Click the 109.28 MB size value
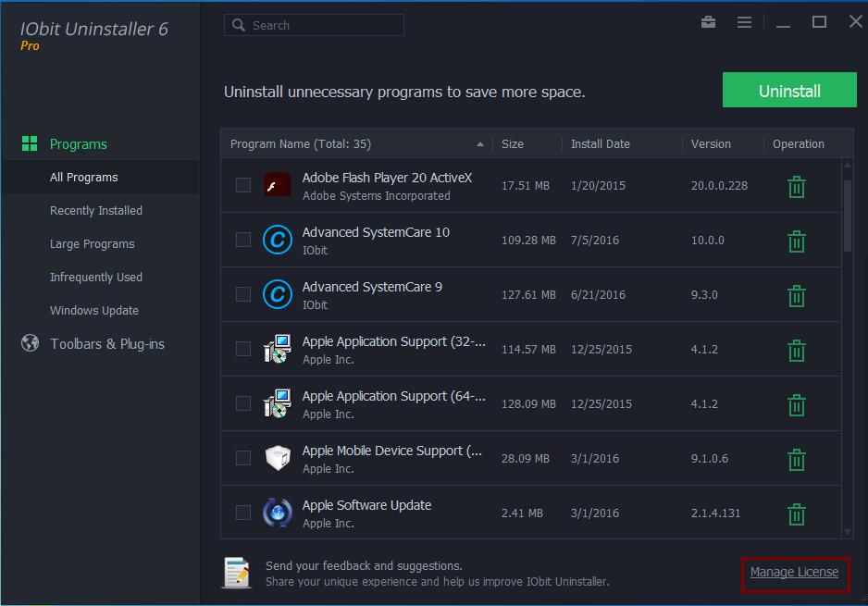The width and height of the screenshot is (868, 606). (x=528, y=241)
